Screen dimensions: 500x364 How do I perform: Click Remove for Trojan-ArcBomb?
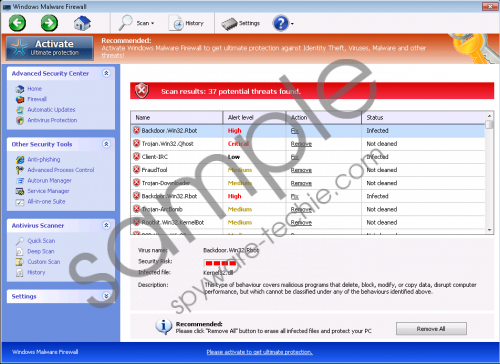[301, 209]
